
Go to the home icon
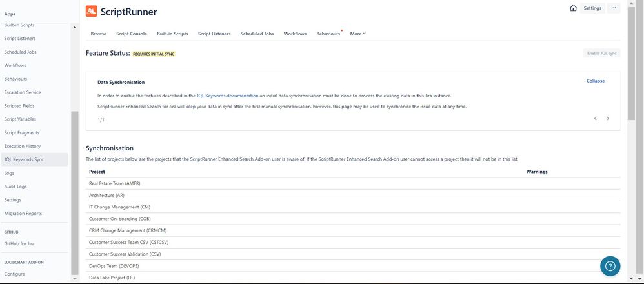point(574,8)
